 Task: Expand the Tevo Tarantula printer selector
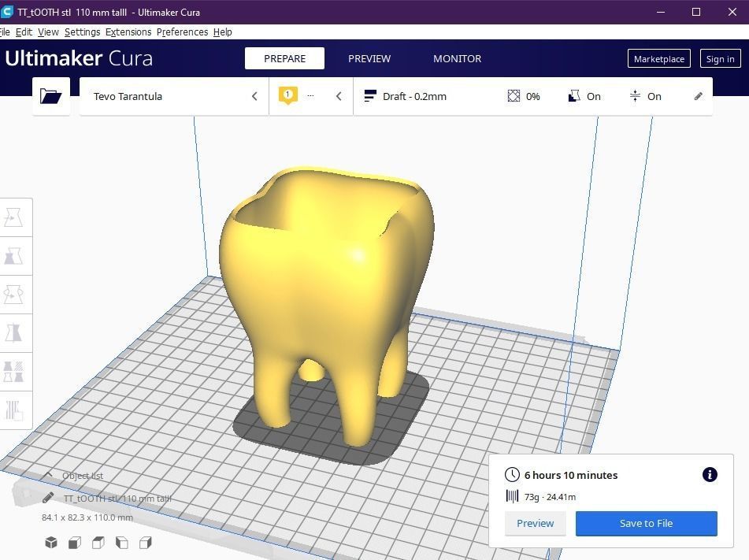point(174,96)
